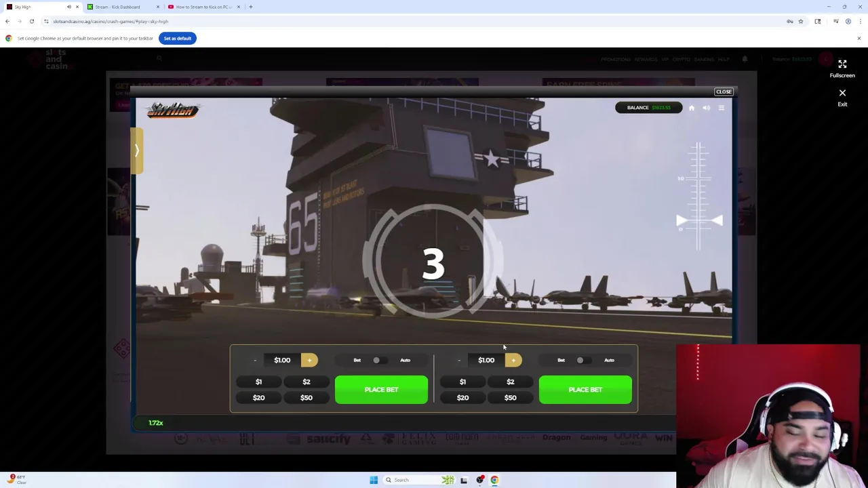Open HELP in site navigation
868x488 pixels.
coord(724,60)
